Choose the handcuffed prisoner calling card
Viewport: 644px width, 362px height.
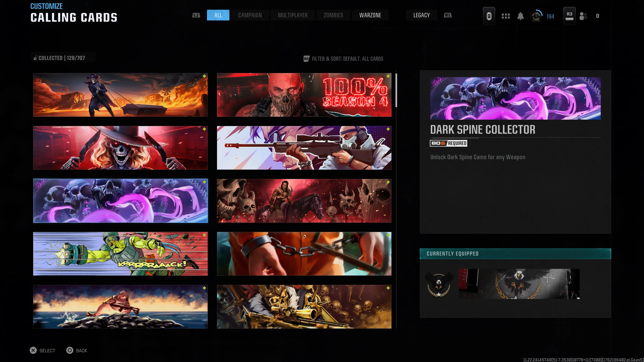304,254
